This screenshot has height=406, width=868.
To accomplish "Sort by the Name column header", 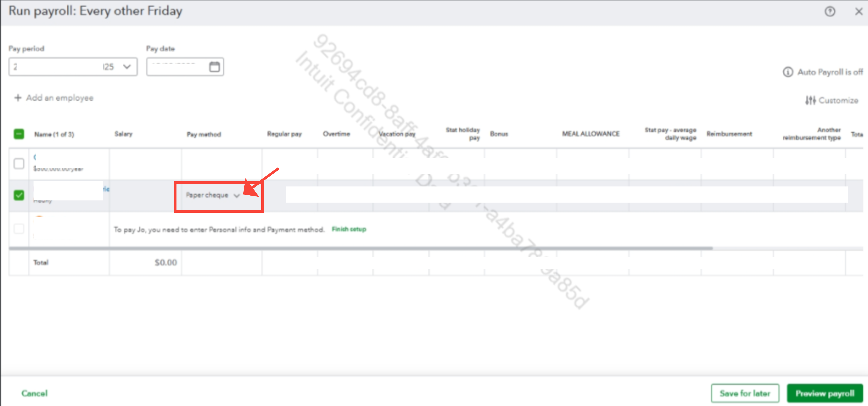I will point(54,134).
